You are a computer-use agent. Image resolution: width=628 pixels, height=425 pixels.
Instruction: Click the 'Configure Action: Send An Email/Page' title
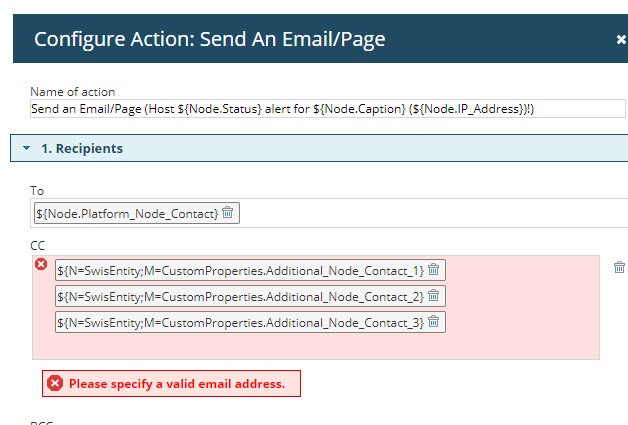pyautogui.click(x=209, y=40)
